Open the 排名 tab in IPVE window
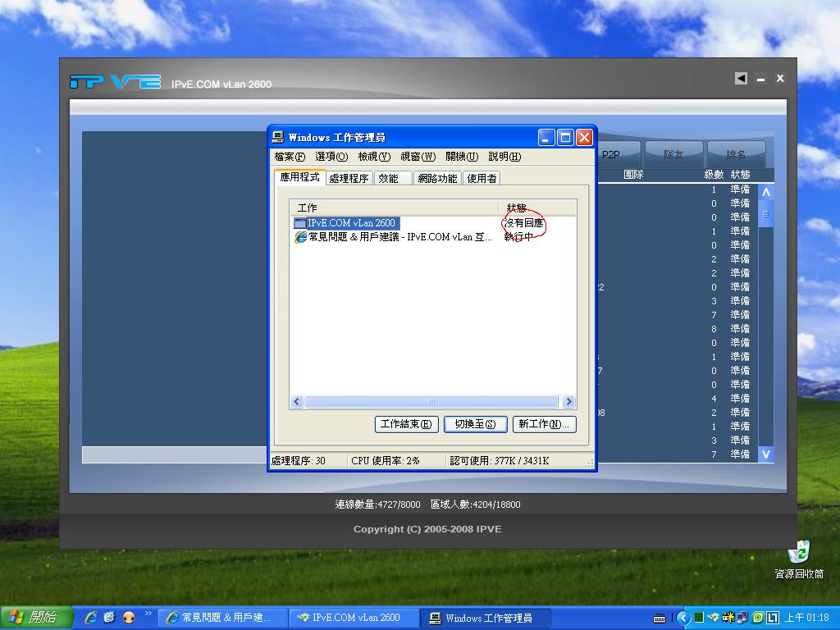Image resolution: width=840 pixels, height=630 pixels. click(x=736, y=154)
